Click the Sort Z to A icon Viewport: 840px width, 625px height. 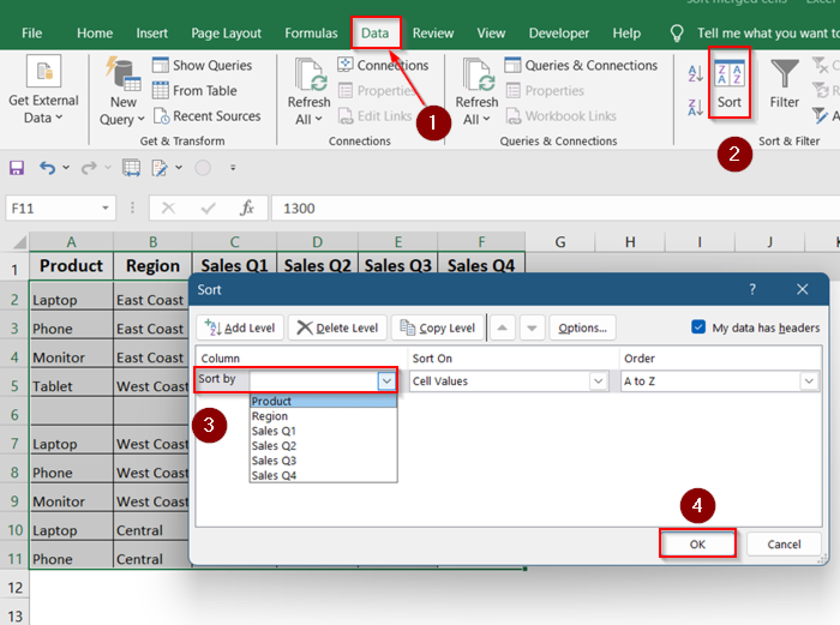tap(693, 107)
